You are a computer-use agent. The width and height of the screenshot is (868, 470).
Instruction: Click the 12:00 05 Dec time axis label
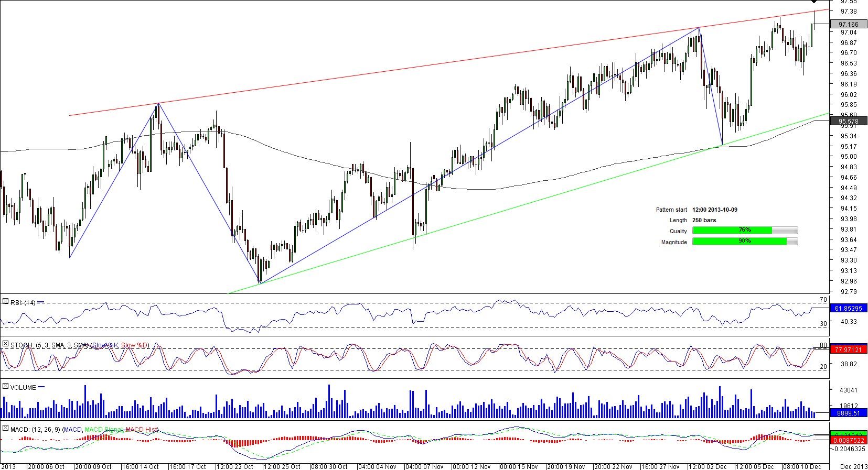755,466
